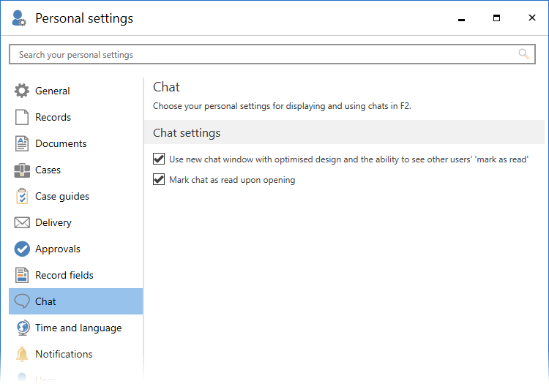Click the Cases briefcase icon
Viewport: 549px width, 392px height.
[x=22, y=170]
